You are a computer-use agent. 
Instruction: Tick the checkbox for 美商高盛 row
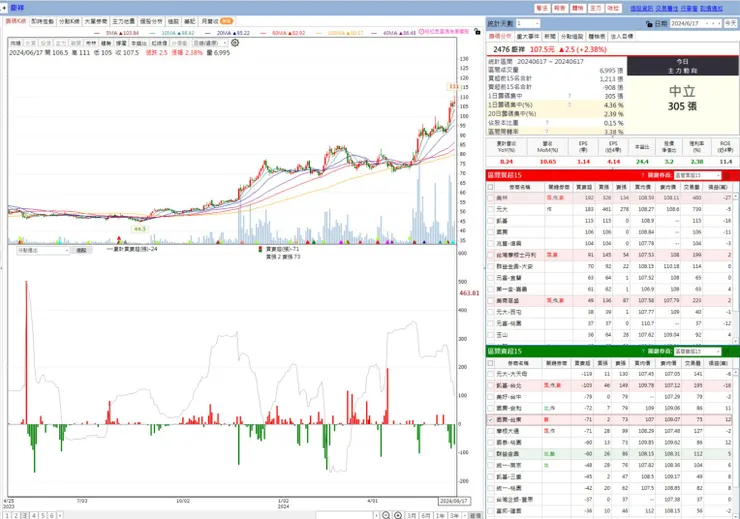click(490, 301)
